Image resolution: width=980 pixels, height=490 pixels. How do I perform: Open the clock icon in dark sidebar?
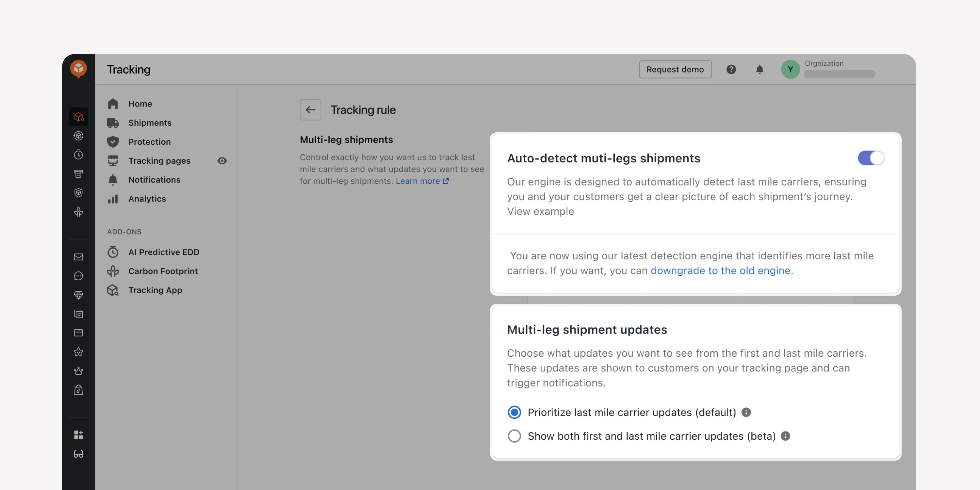click(78, 155)
